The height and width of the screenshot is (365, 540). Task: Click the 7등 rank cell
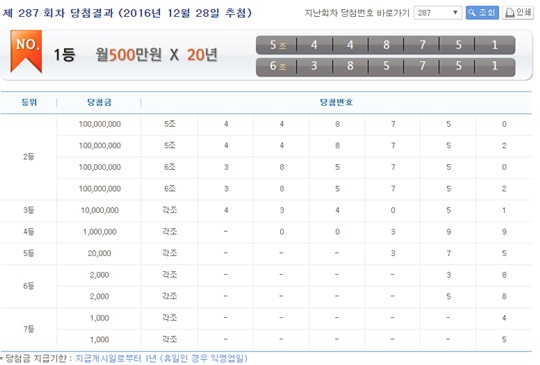tap(29, 329)
